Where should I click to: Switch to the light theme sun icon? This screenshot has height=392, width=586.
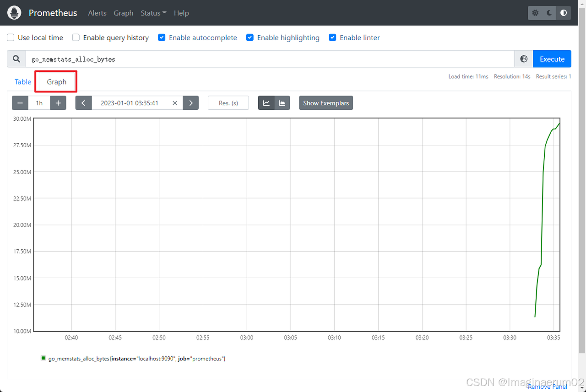click(535, 13)
